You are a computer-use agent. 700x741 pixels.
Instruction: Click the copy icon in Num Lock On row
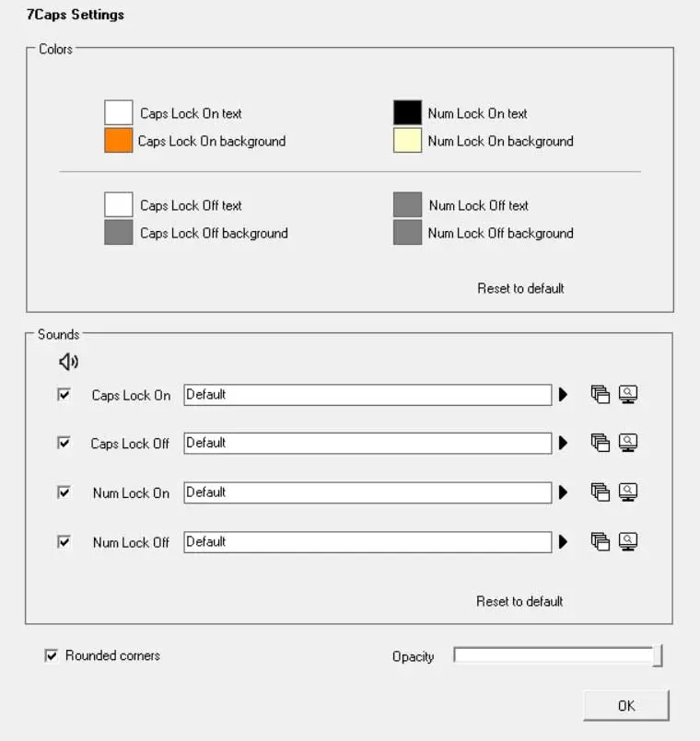(601, 492)
